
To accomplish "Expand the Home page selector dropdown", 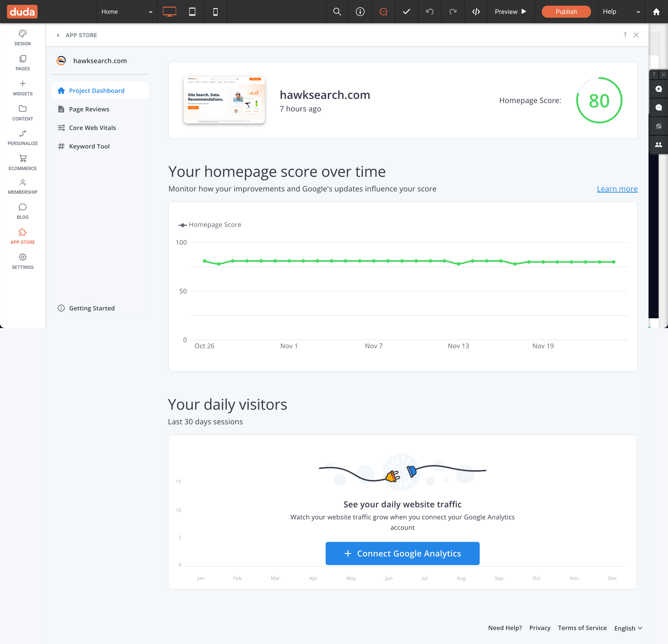I will point(151,11).
